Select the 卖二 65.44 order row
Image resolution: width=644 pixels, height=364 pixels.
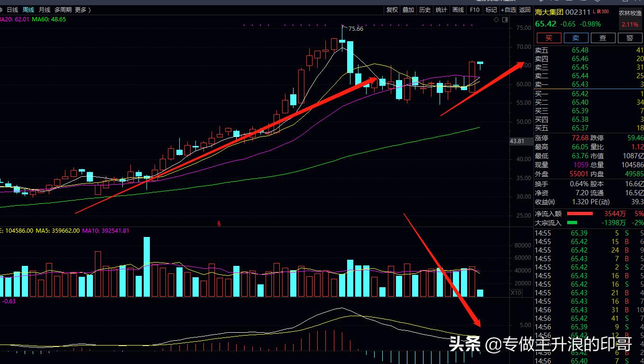coord(589,76)
